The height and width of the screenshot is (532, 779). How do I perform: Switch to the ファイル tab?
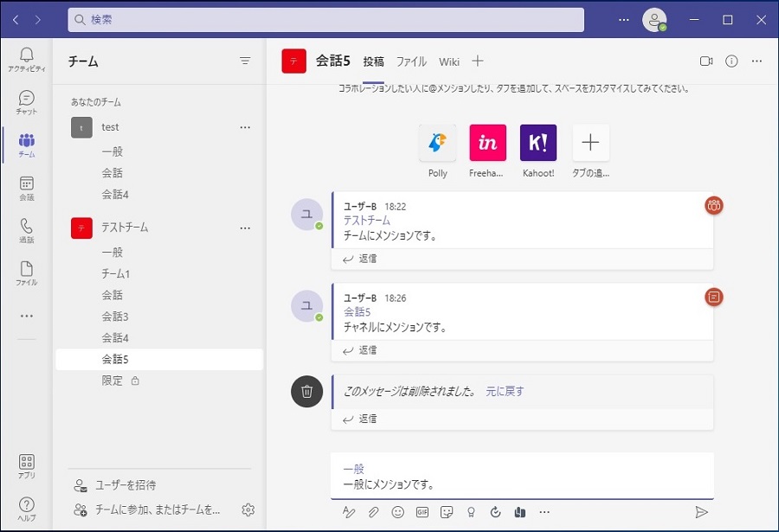tap(411, 61)
